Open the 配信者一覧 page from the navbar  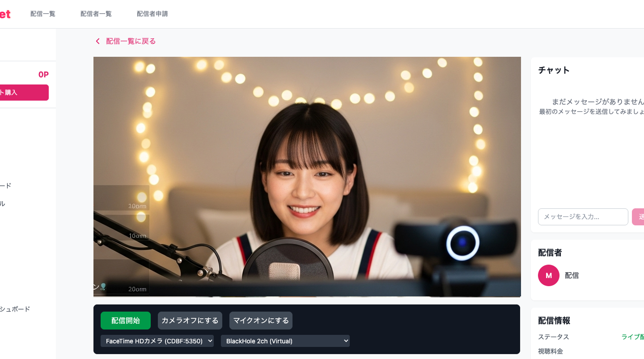click(96, 13)
